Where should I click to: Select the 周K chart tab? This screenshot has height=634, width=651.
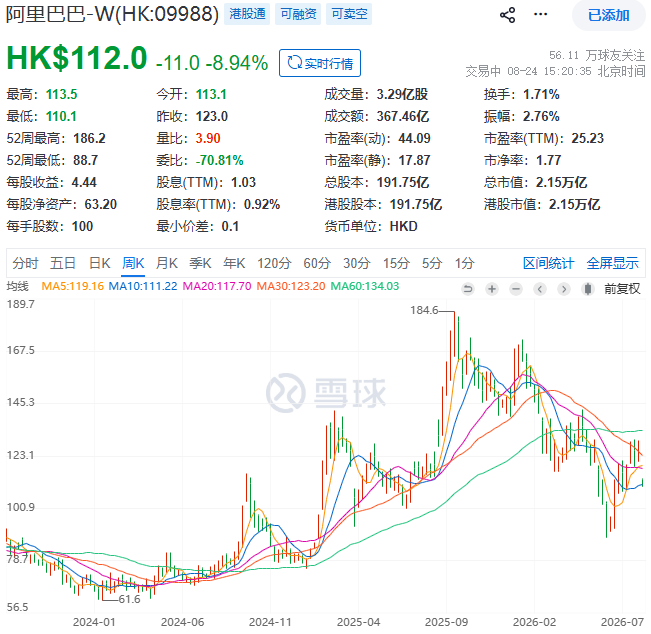click(133, 263)
